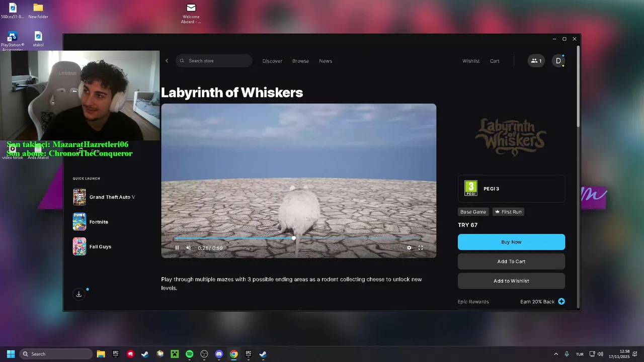
Task: Show hidden system tray icons
Action: [556, 354]
